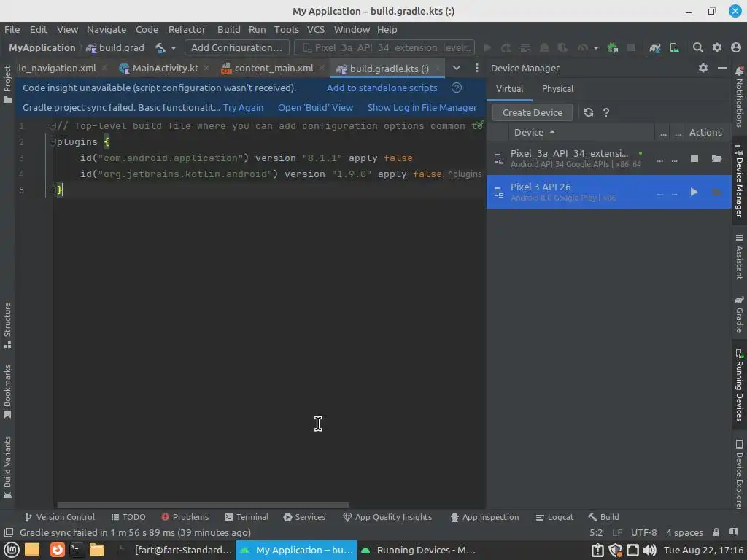Open the Terminal tool window
Image resolution: width=747 pixels, height=560 pixels.
click(x=247, y=517)
